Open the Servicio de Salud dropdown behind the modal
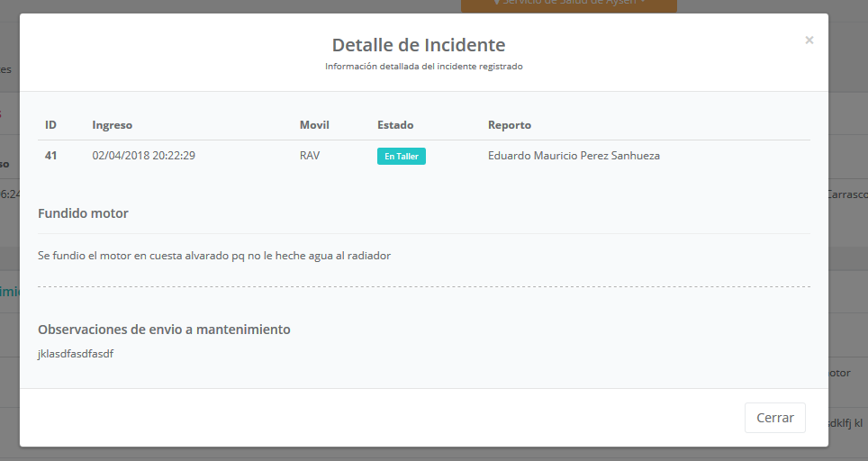Viewport: 868px width, 461px height. (568, 5)
